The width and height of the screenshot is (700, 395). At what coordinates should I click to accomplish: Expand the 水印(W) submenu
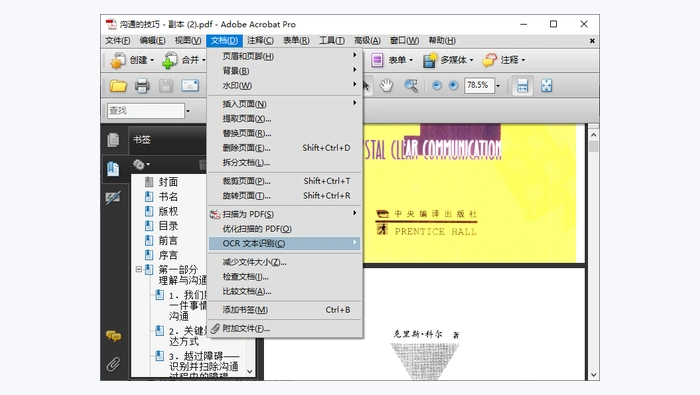[x=284, y=85]
